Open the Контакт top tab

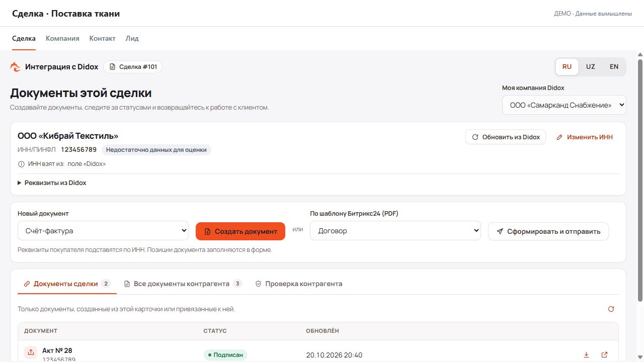[x=103, y=39]
